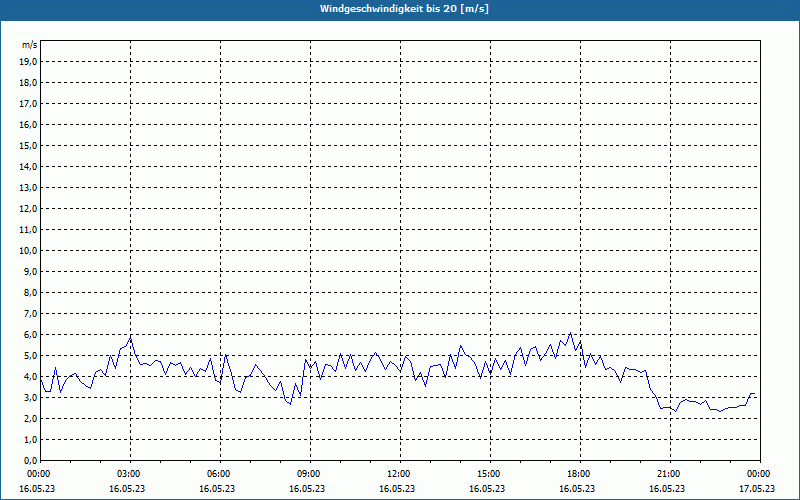The image size is (800, 500).
Task: Pick the "16.05.23" date under 15:00
Action: (487, 489)
